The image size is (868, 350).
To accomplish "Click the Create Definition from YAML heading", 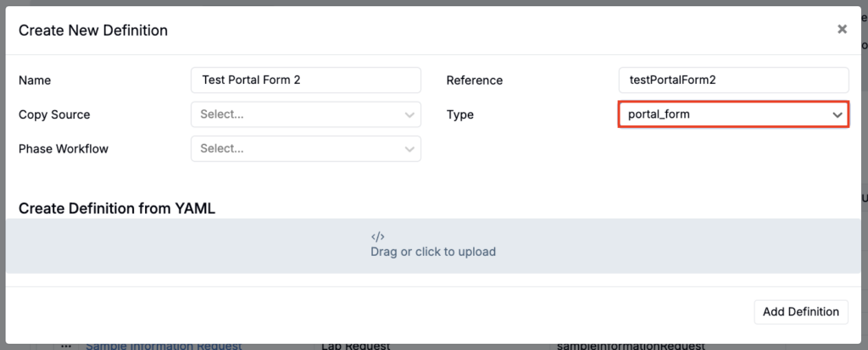I will [x=117, y=208].
